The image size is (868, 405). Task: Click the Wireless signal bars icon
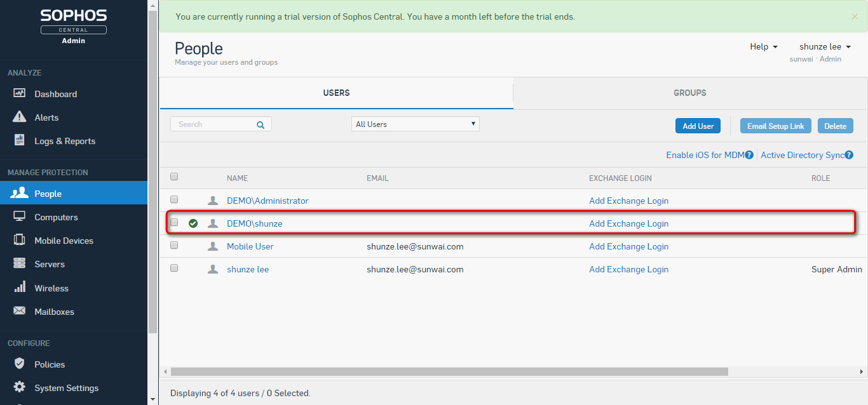(20, 287)
